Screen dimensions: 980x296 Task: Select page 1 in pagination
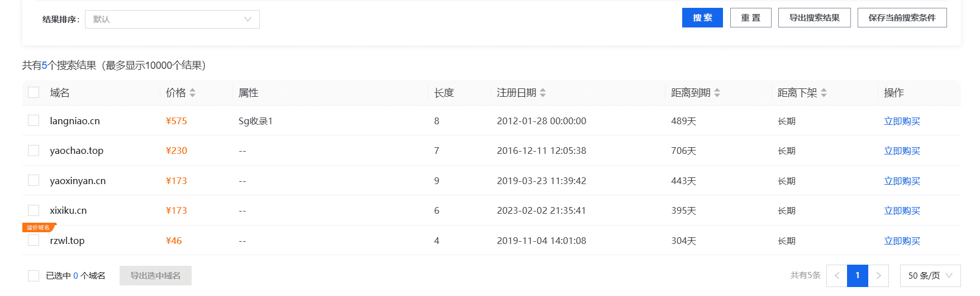pyautogui.click(x=857, y=276)
